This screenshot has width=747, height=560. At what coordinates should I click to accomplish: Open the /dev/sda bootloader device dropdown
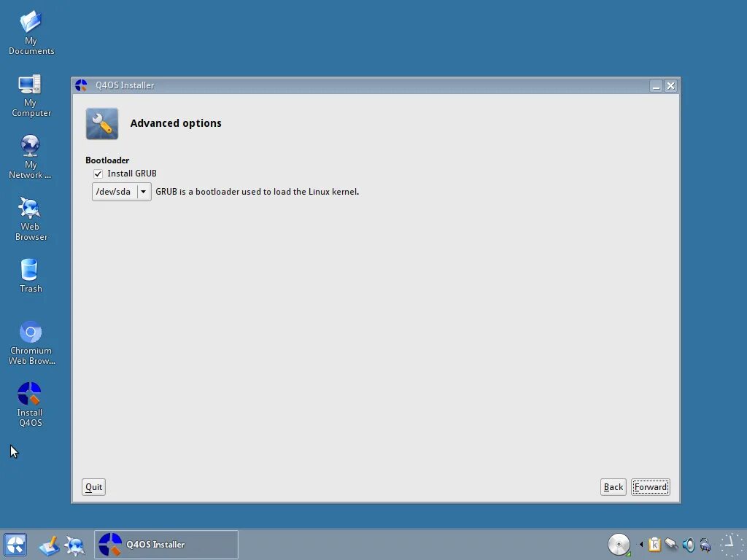[x=122, y=192]
